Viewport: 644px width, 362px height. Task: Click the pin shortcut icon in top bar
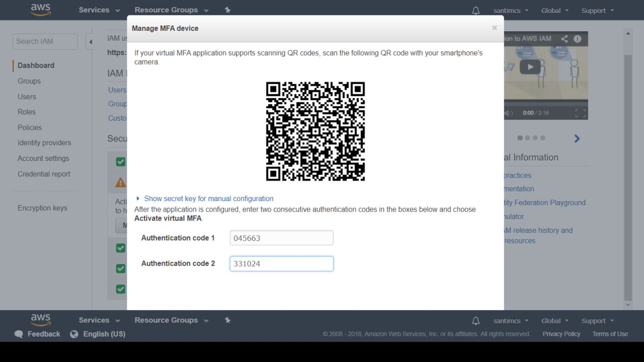point(228,10)
